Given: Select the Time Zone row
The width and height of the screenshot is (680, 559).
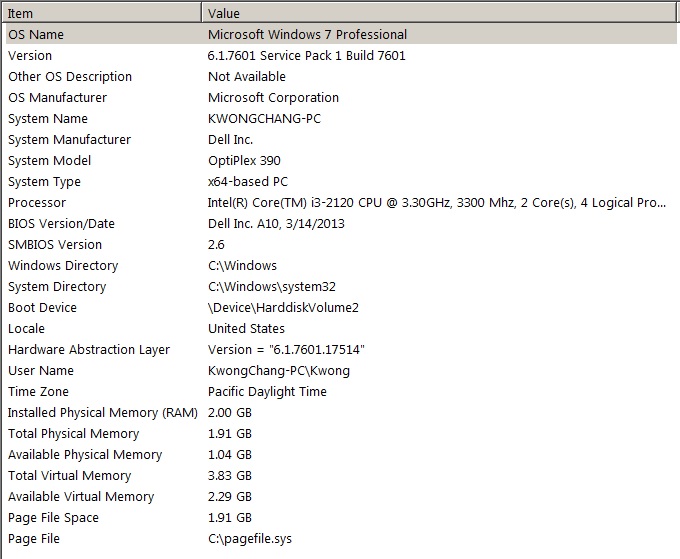Looking at the screenshot, I should click(x=341, y=392).
